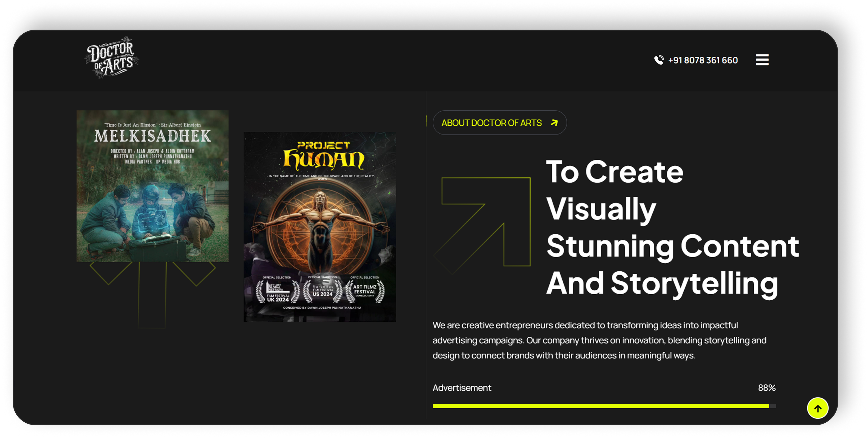The image size is (868, 438).
Task: Click the Advertisement progress bar
Action: tap(604, 406)
